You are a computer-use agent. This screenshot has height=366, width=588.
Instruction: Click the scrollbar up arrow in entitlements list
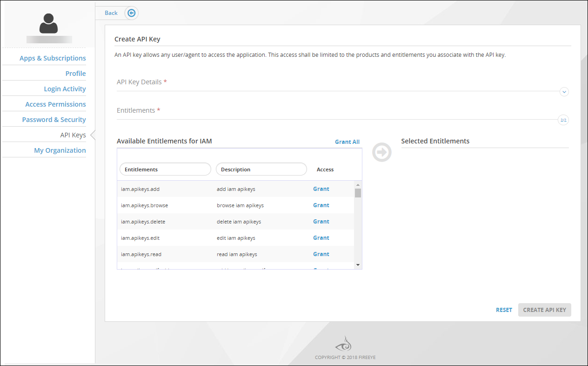click(x=358, y=185)
